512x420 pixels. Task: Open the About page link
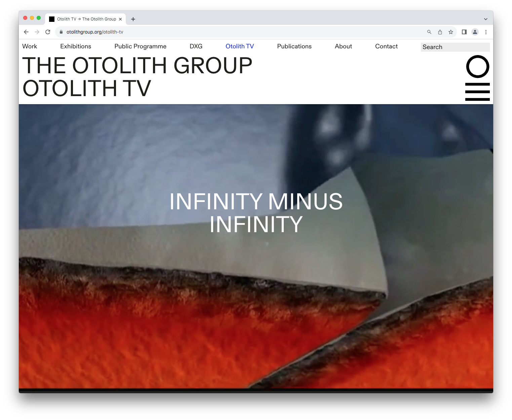[x=343, y=46]
